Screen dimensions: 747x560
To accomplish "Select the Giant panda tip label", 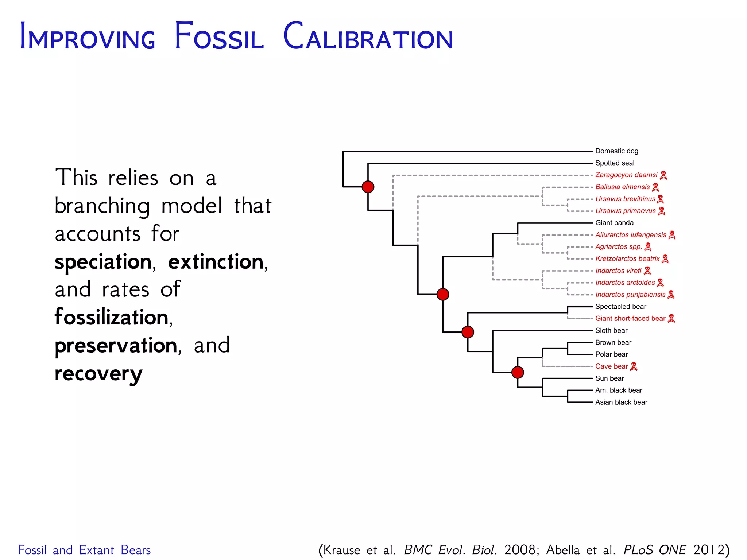I will click(x=614, y=223).
